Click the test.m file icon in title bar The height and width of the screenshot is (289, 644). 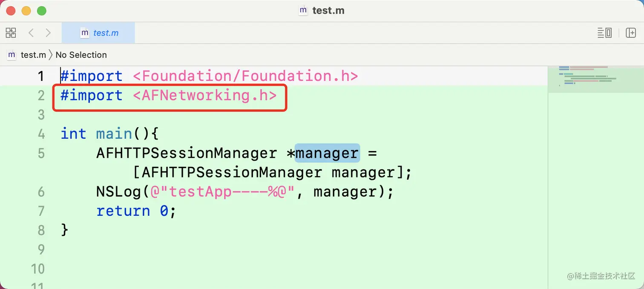pyautogui.click(x=303, y=11)
